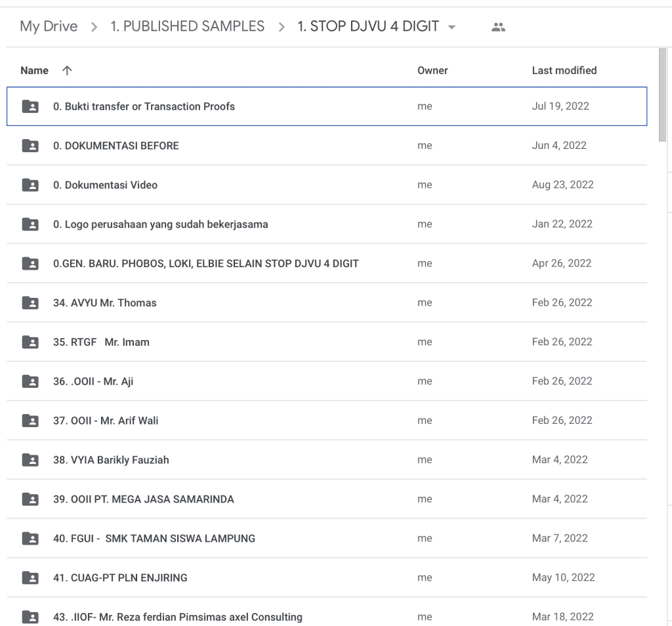Click the 'Jan 22, 2022' modified date
This screenshot has width=672, height=626.
pyautogui.click(x=562, y=224)
